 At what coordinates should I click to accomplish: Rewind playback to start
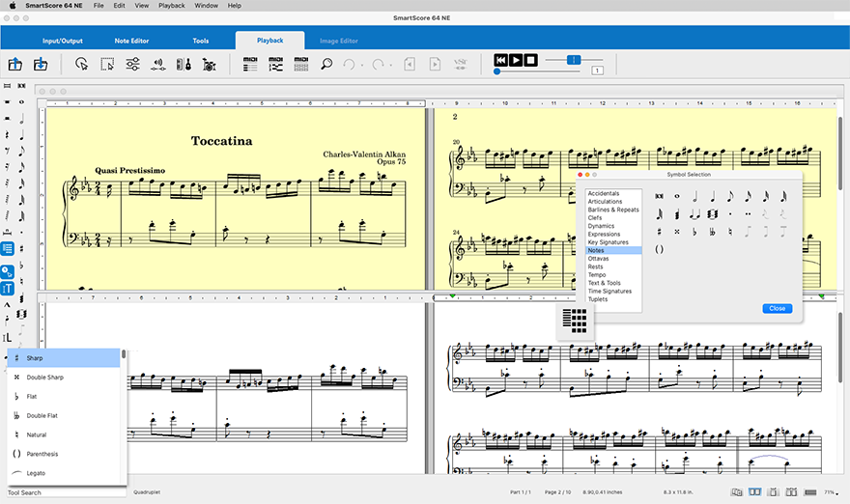pyautogui.click(x=500, y=60)
